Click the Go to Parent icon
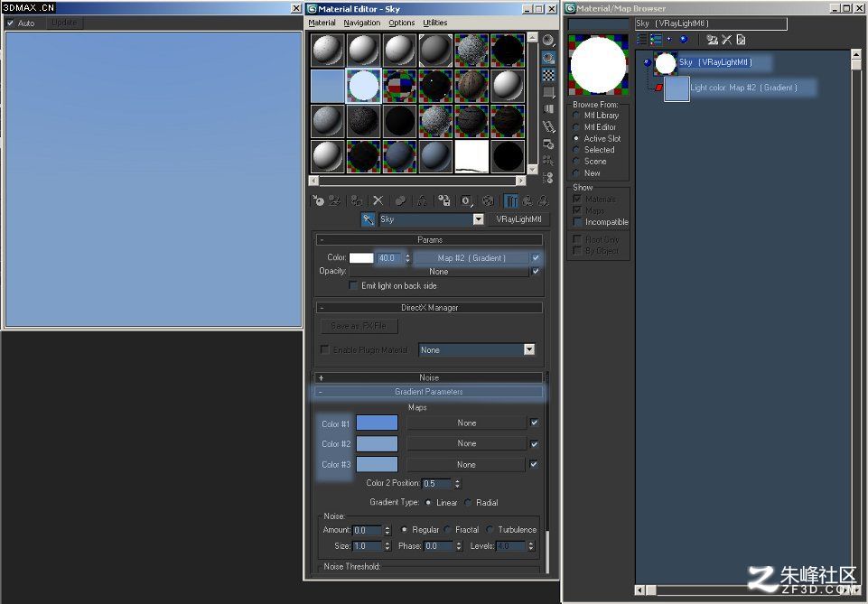The width and height of the screenshot is (868, 604). [527, 200]
